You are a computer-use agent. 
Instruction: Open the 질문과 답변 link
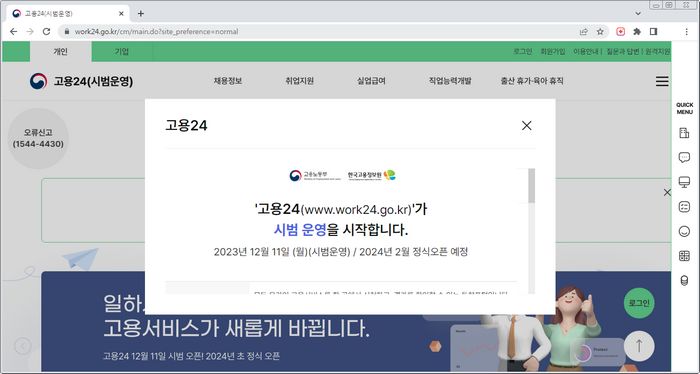623,52
